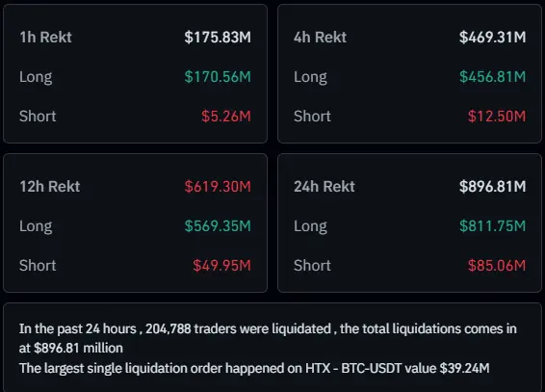545x392 pixels.
Task: Click the 12h Long value $569.35M
Action: pyautogui.click(x=218, y=226)
